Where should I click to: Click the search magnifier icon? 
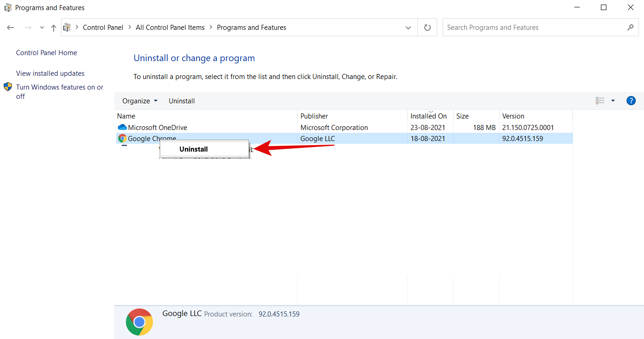point(631,28)
